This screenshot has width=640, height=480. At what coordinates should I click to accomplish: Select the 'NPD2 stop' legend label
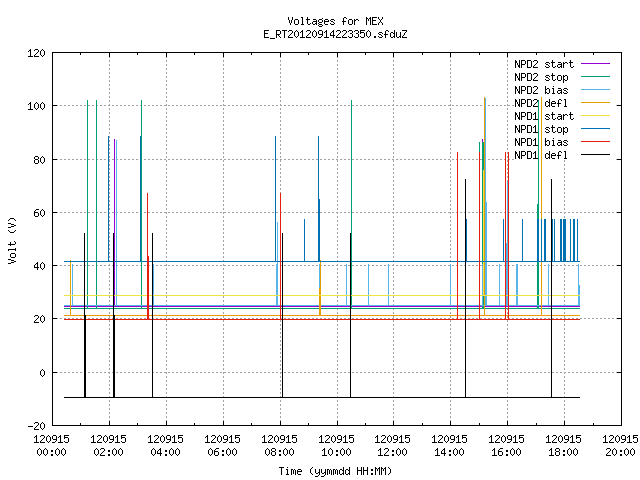tap(541, 77)
